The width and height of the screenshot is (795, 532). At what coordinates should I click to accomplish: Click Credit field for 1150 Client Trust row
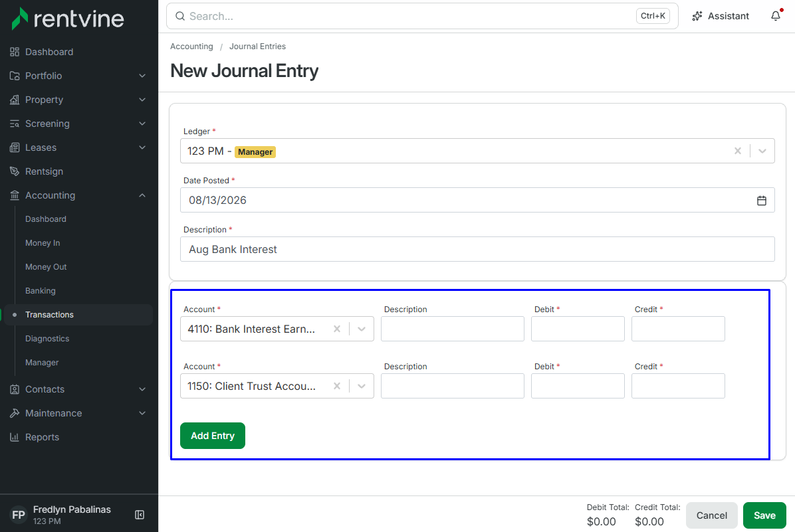point(678,386)
